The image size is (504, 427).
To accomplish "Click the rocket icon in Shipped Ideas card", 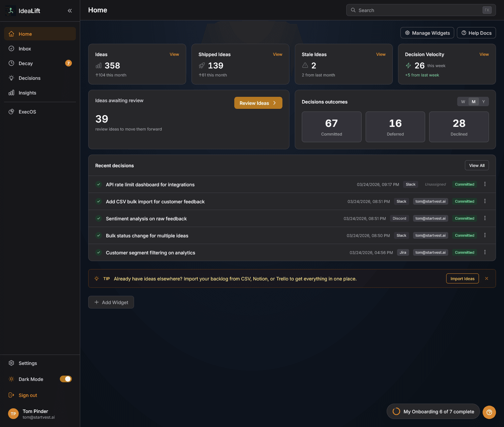I will [x=202, y=66].
